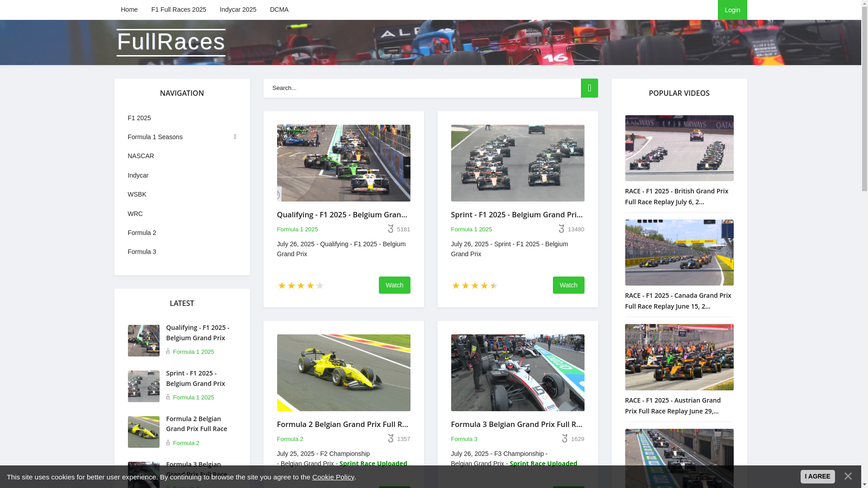Click Sprint Belgium card thumbnail
This screenshot has height=488, width=868.
[x=518, y=163]
